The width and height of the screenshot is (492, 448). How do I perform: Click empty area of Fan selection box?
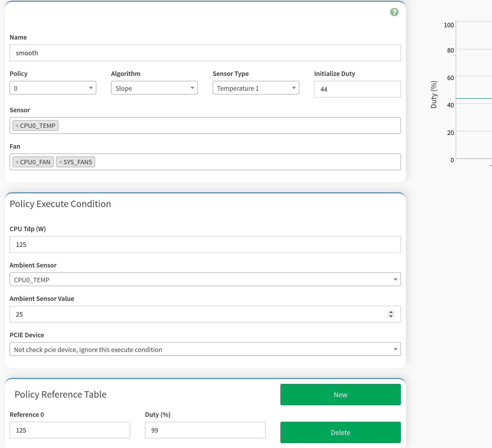pos(246,162)
